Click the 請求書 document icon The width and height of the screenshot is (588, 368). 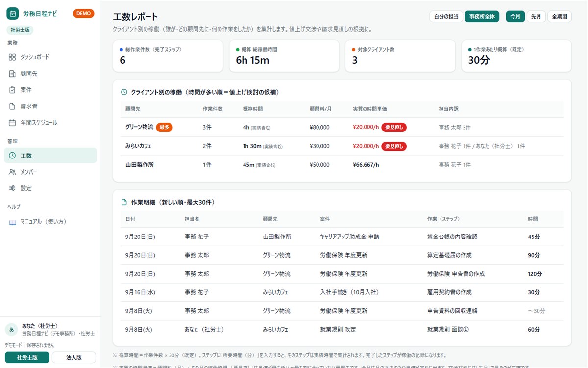[12, 106]
